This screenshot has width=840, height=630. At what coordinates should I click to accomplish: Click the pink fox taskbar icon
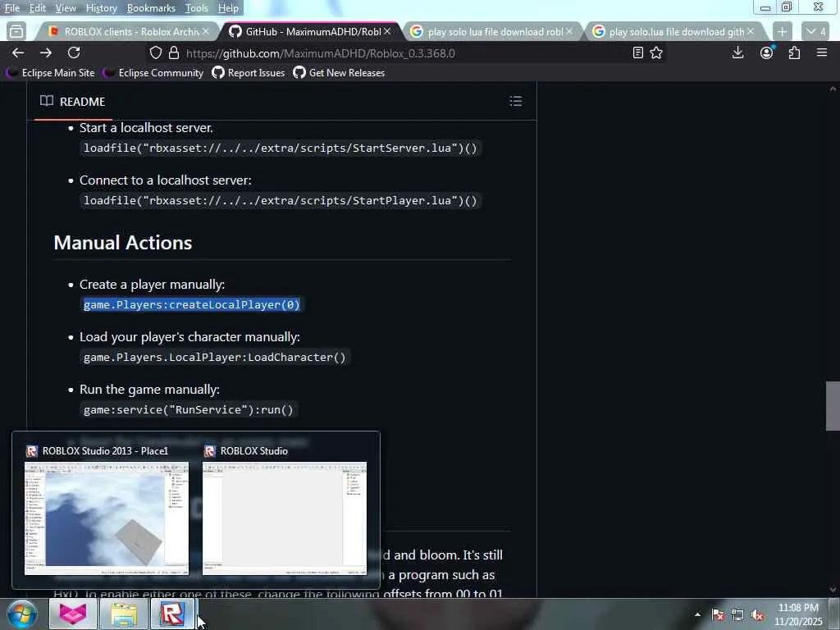pyautogui.click(x=73, y=614)
